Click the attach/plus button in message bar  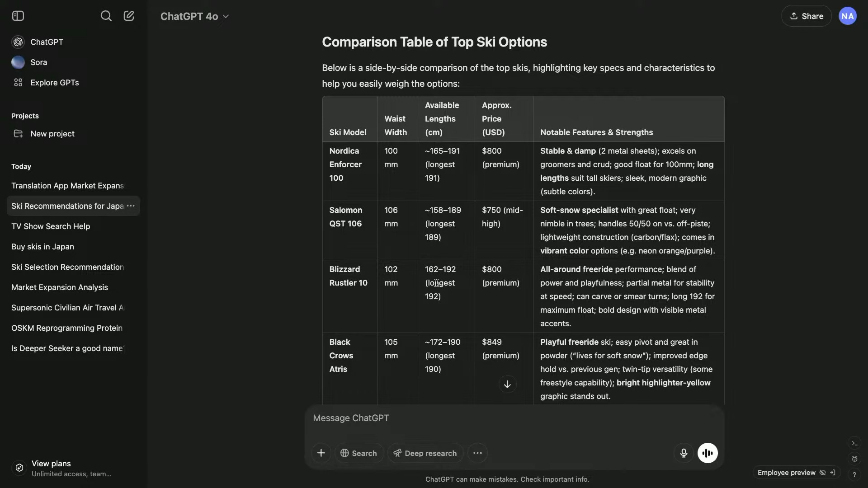click(321, 453)
